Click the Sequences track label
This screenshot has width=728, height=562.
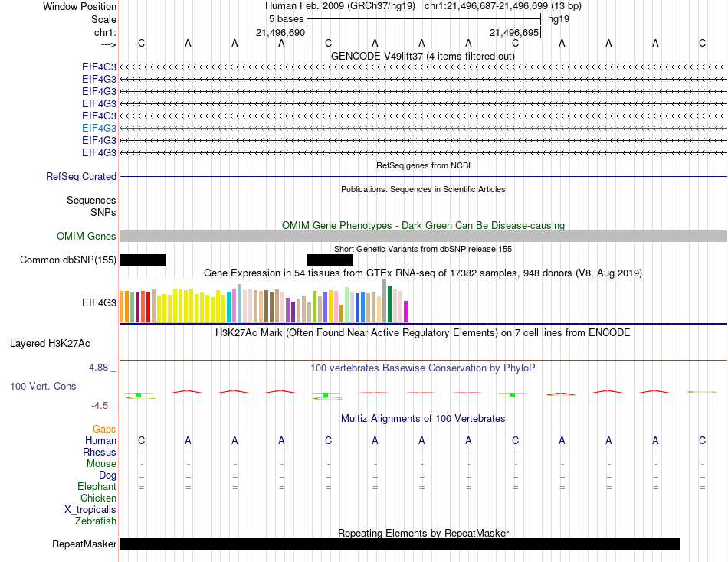tap(91, 200)
